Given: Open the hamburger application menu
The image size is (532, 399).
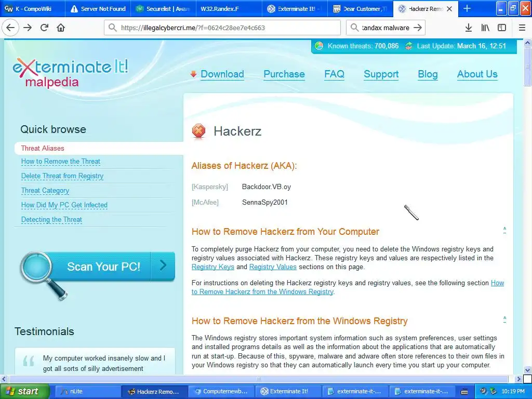Looking at the screenshot, I should point(522,28).
